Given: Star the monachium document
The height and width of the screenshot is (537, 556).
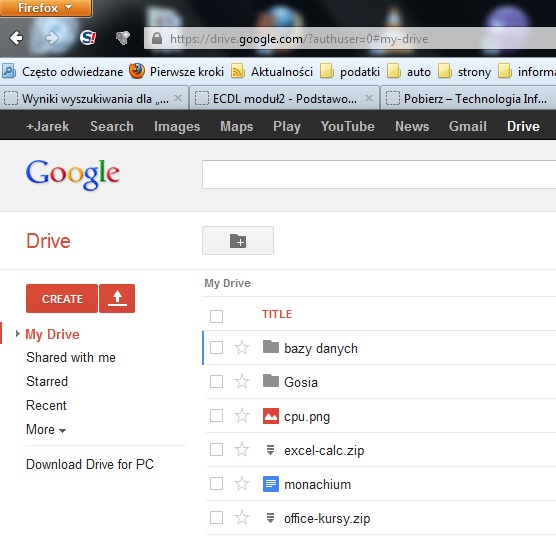Looking at the screenshot, I should tap(242, 484).
